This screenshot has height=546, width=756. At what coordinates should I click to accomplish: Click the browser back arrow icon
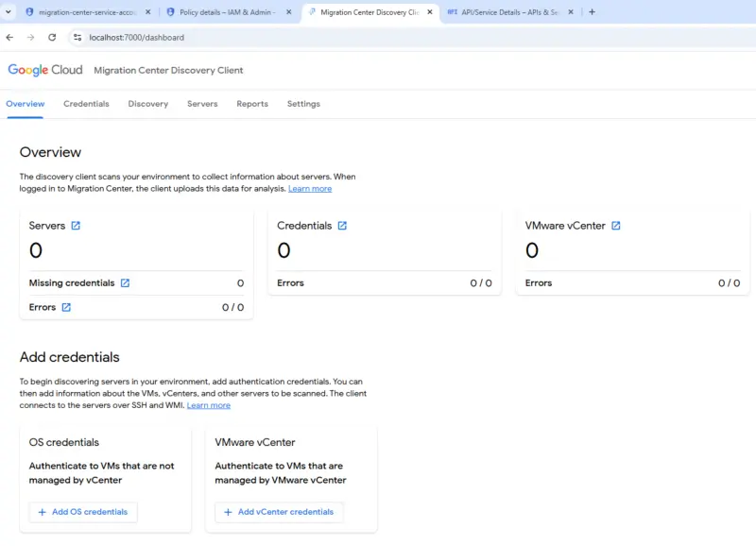pos(10,39)
